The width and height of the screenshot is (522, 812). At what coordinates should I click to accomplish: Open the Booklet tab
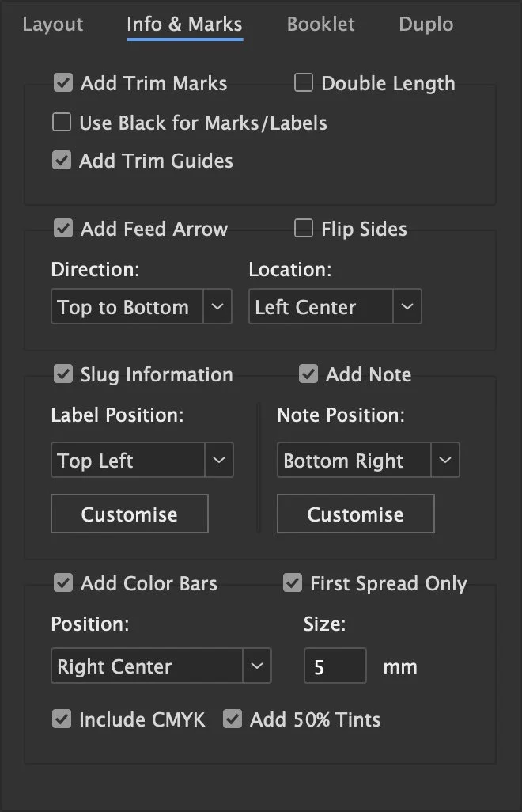(x=321, y=25)
